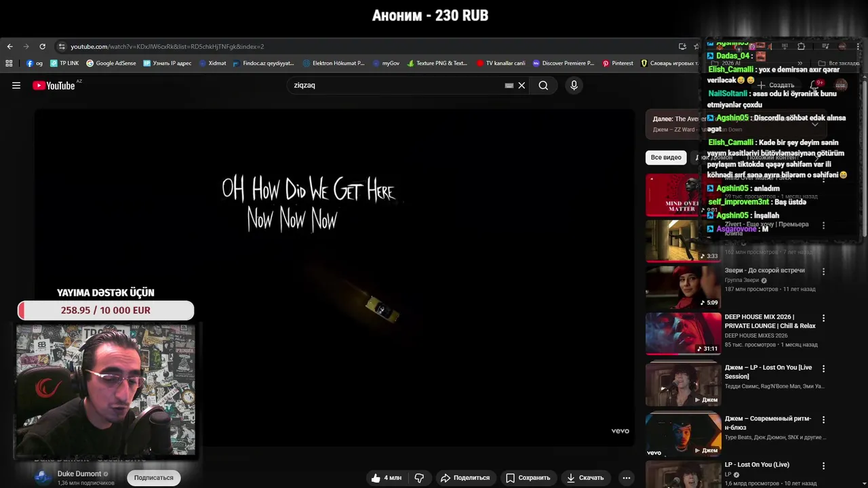The image size is (868, 488).
Task: Open the Google AdSense bookmark
Action: [111, 63]
